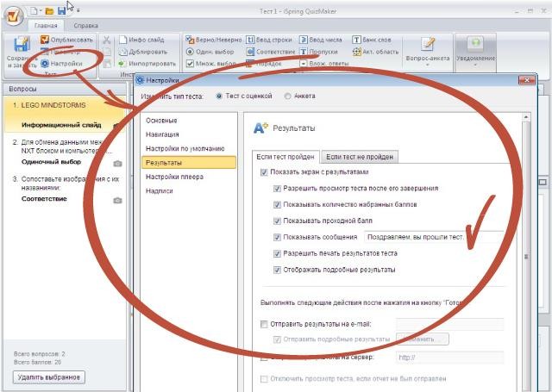
Task: Open Настройки from the ribbon
Action: coord(61,64)
